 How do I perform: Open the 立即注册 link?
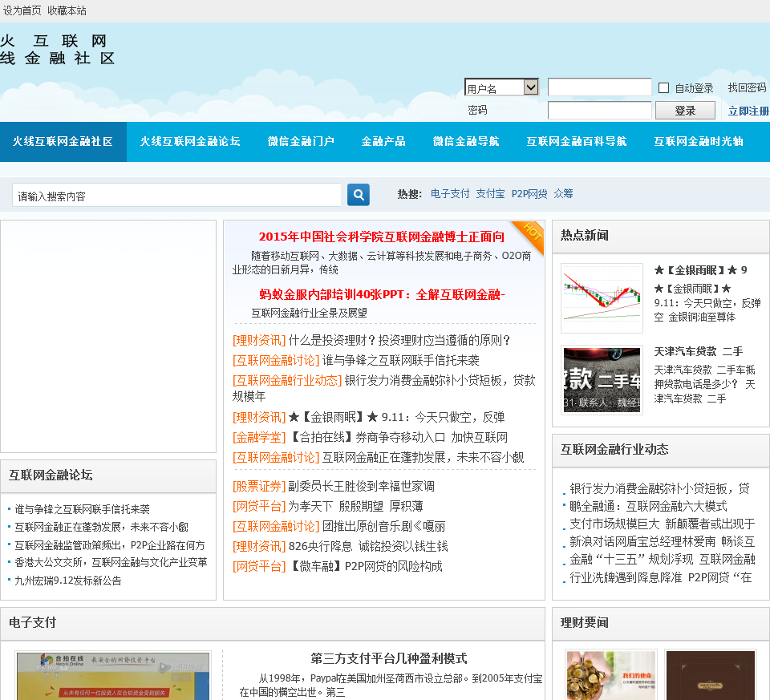748,111
